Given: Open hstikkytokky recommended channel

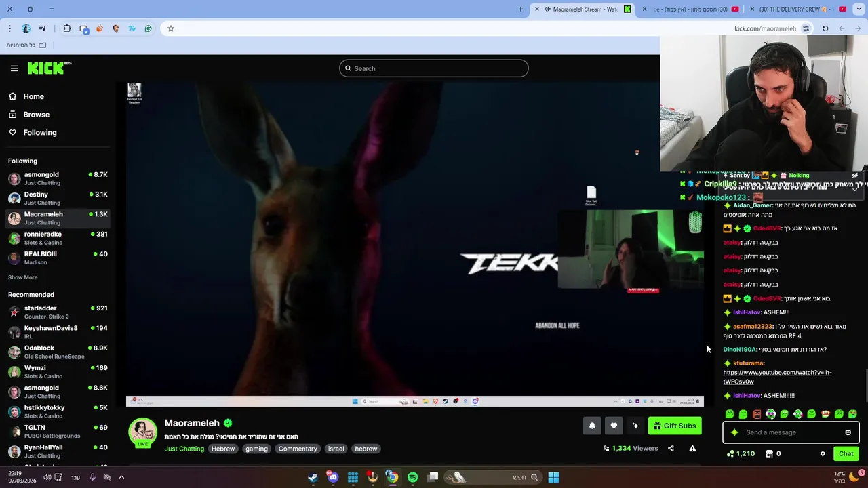Looking at the screenshot, I should point(58,411).
